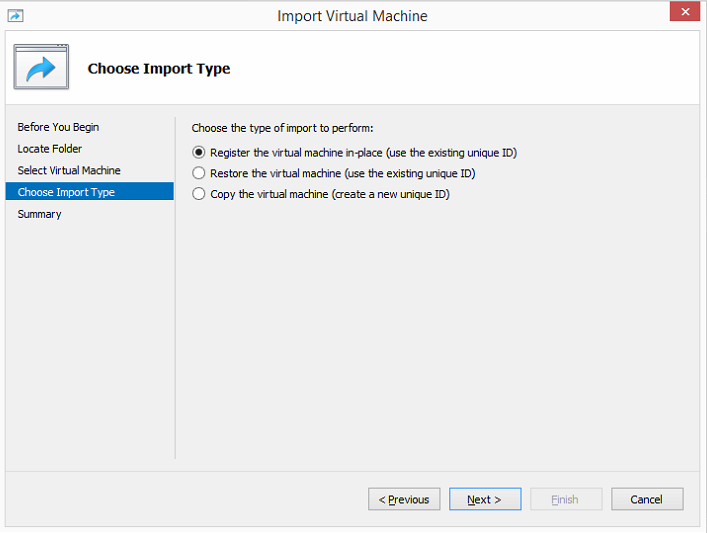The width and height of the screenshot is (707, 533).
Task: Pick the Copy the virtual machine radio button
Action: [x=199, y=194]
